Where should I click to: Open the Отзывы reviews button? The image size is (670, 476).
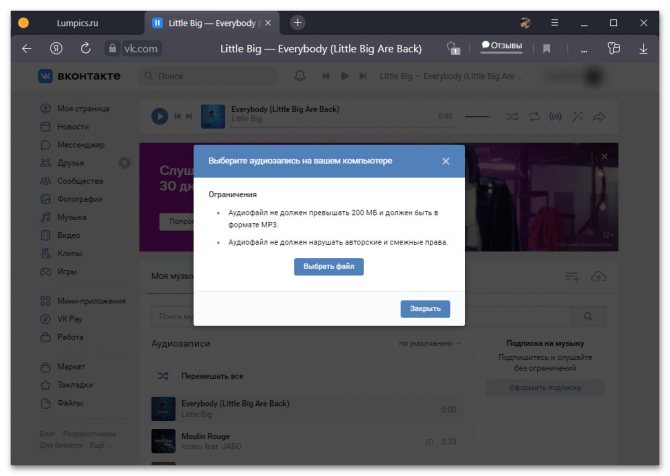coord(502,46)
